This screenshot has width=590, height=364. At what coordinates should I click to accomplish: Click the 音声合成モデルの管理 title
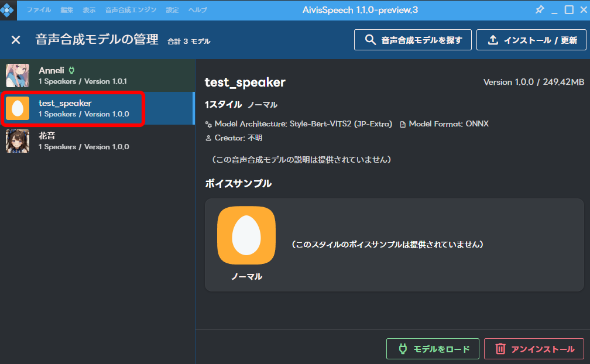(x=97, y=39)
